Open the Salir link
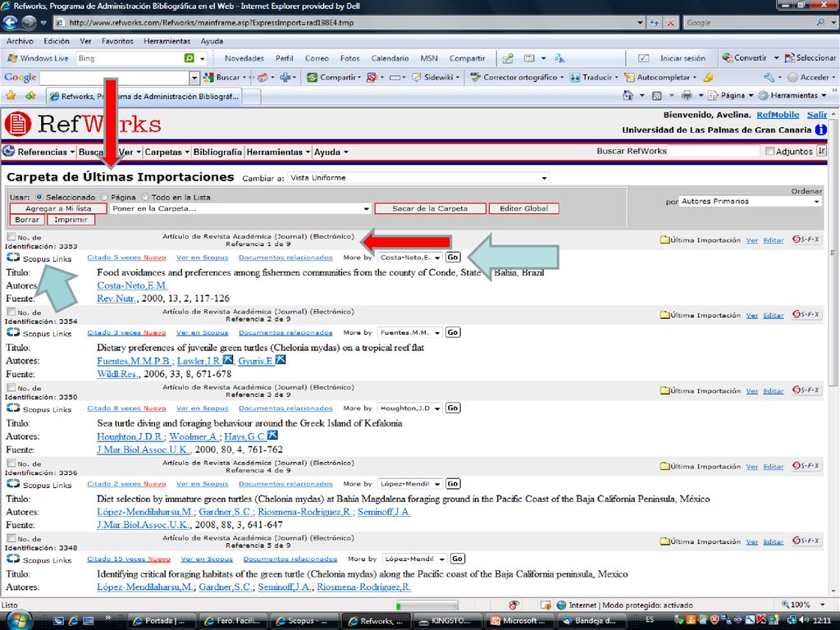The height and width of the screenshot is (630, 840). [817, 115]
